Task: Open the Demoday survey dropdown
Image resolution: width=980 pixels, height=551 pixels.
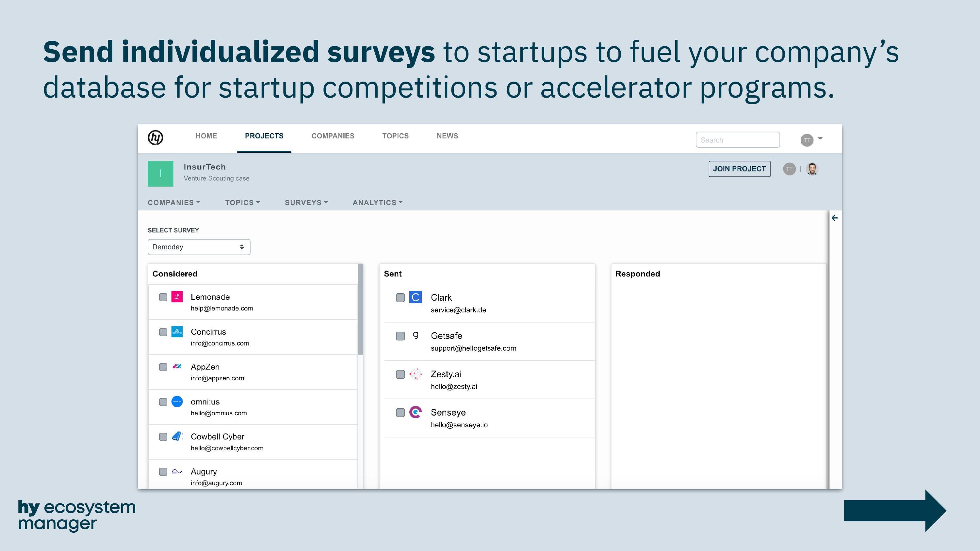Action: click(199, 247)
